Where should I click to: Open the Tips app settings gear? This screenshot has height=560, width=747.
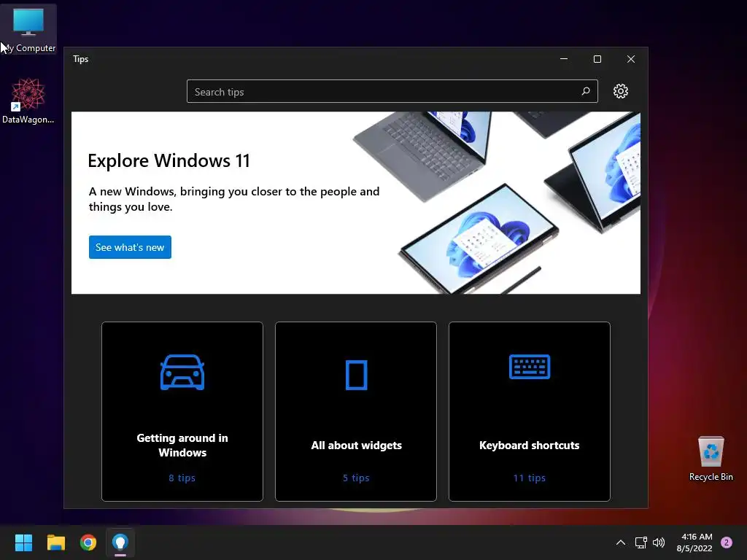pos(620,91)
